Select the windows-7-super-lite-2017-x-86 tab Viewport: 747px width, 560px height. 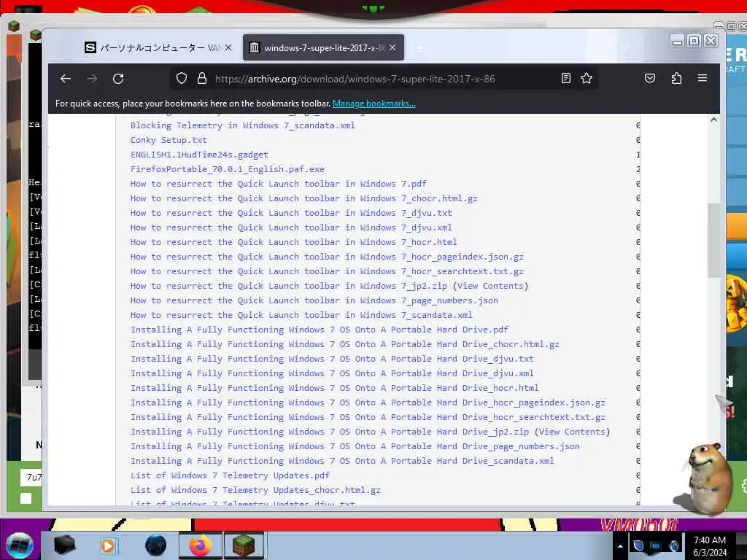pos(323,47)
